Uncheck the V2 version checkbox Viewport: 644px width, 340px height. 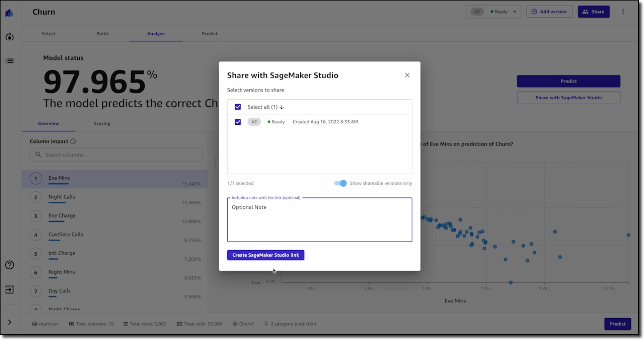click(238, 122)
